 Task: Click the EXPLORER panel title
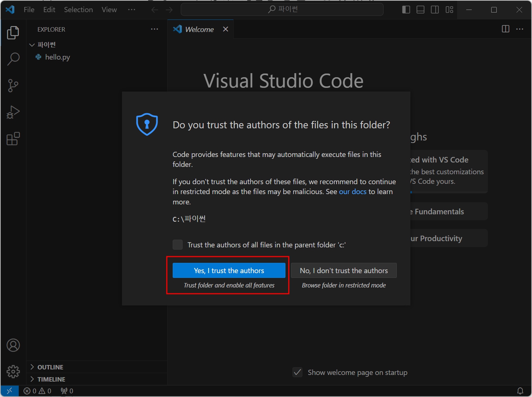click(51, 29)
